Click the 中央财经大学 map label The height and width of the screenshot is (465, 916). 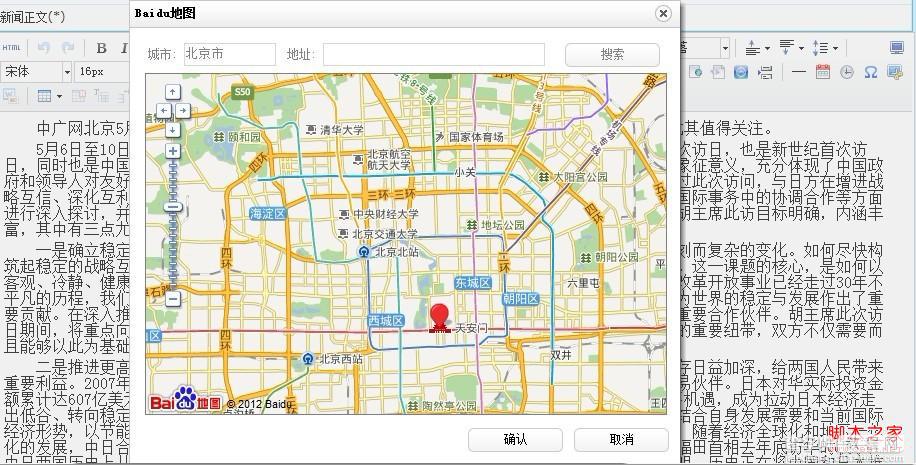tap(386, 214)
